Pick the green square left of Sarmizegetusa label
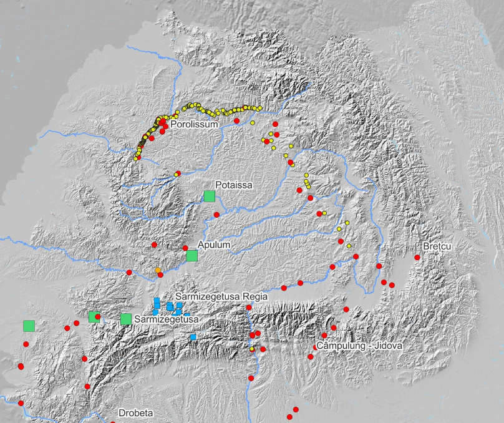The width and height of the screenshot is (504, 423). click(126, 319)
